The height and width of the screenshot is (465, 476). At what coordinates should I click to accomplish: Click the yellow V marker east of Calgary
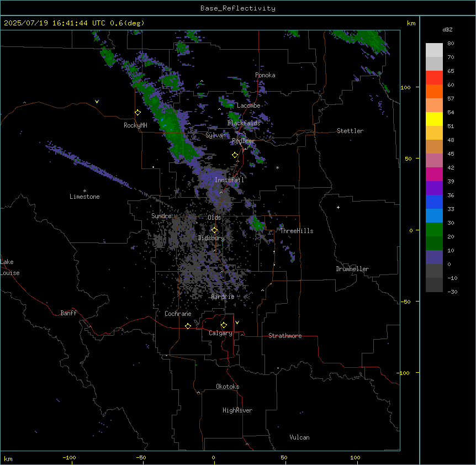tap(237, 323)
